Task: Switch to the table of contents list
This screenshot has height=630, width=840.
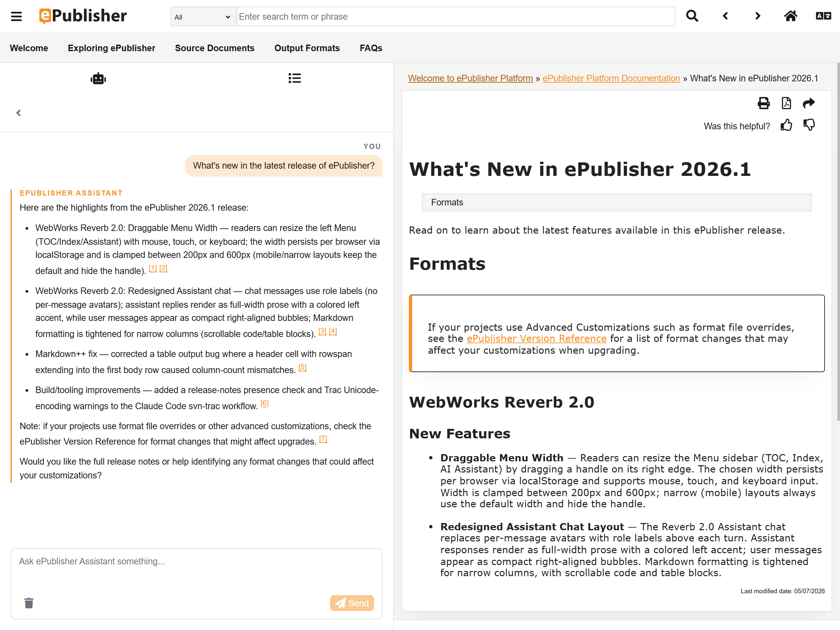Action: pos(294,78)
